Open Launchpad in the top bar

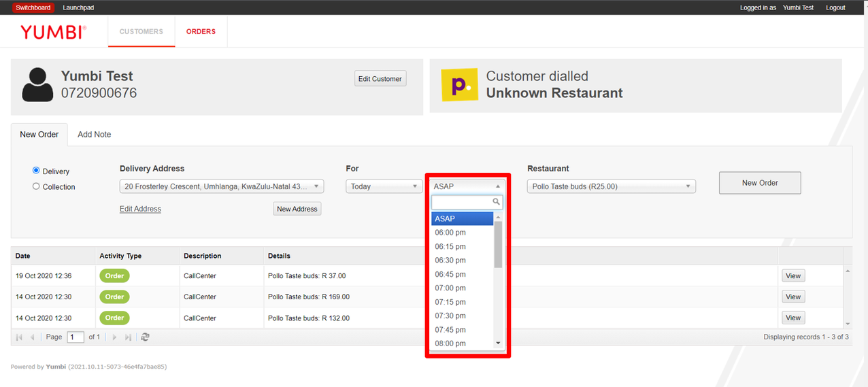point(78,7)
